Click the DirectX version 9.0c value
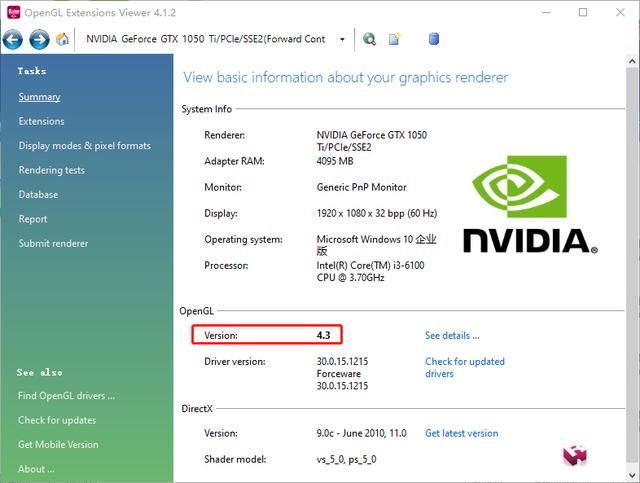 click(x=361, y=433)
